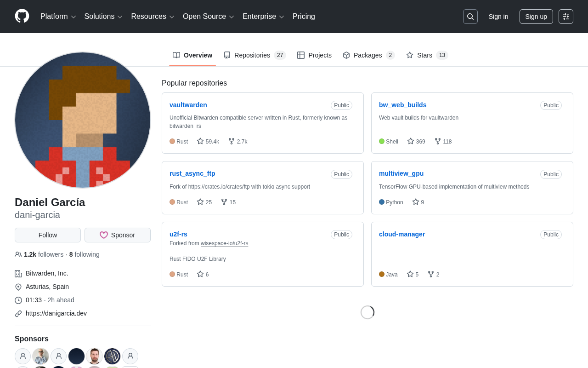Click the Sponsor button
This screenshot has height=368, width=588.
(118, 235)
